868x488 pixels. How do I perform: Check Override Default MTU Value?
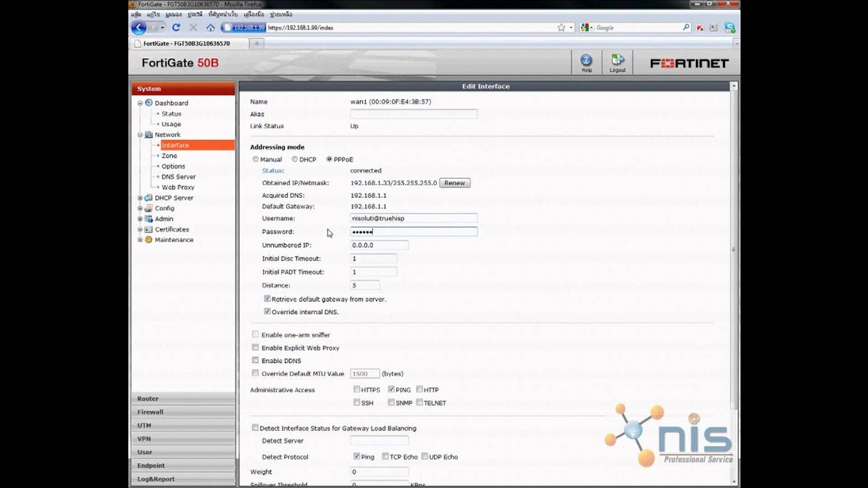256,373
